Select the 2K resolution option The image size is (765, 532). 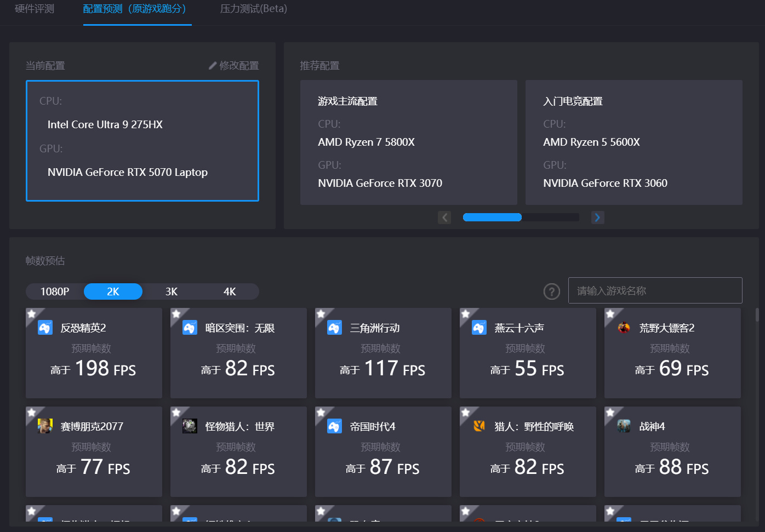113,291
